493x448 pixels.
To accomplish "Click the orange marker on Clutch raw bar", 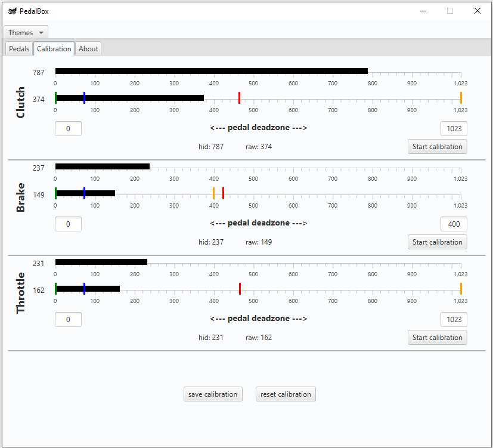I will tap(461, 98).
